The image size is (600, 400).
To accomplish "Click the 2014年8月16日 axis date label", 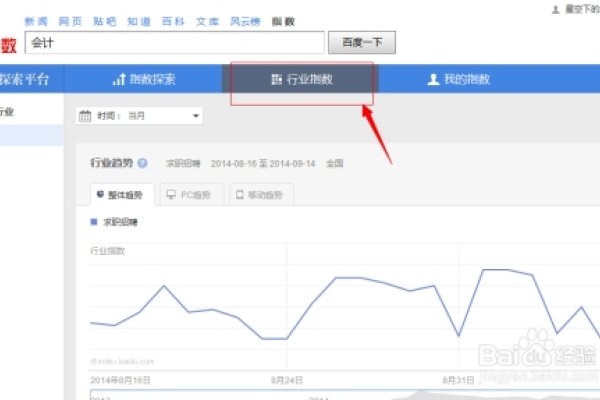I will tap(120, 380).
